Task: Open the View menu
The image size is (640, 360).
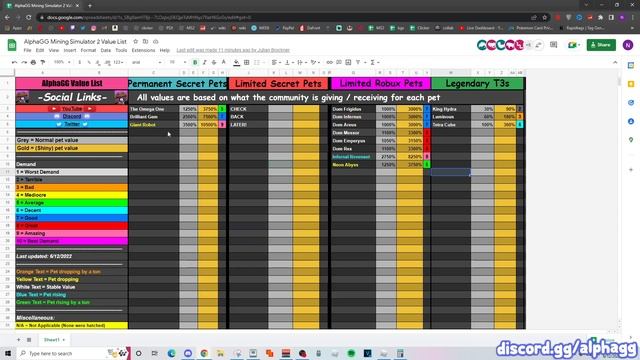Action: click(x=54, y=50)
